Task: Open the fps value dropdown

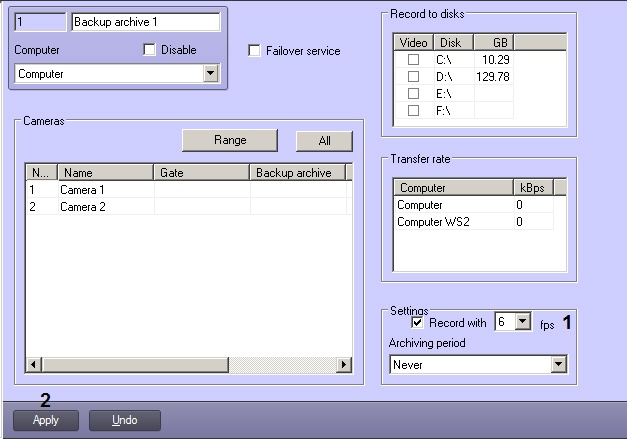Action: (x=522, y=324)
